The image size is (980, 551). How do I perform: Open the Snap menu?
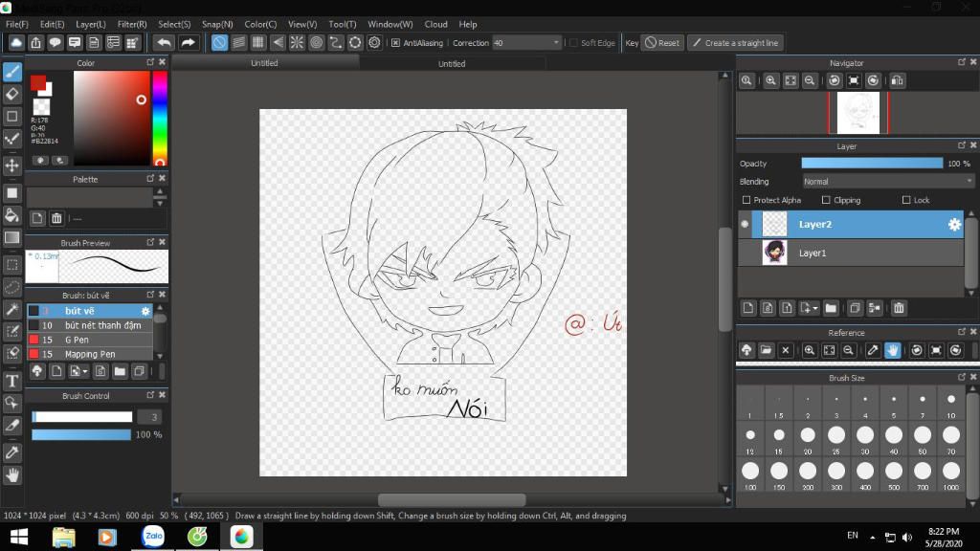point(217,24)
